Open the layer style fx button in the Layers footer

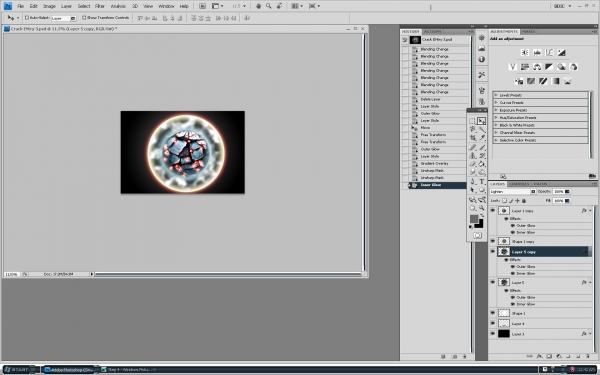[x=540, y=356]
